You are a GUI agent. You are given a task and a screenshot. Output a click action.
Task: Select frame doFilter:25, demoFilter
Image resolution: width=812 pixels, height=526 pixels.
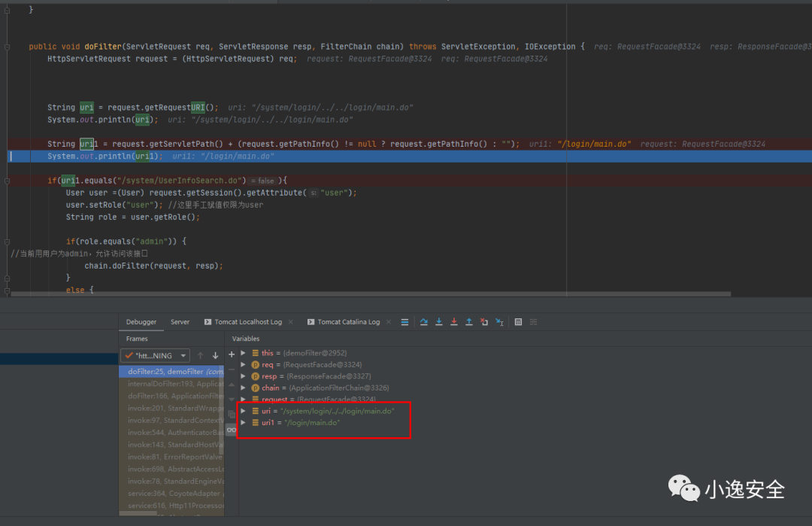171,372
